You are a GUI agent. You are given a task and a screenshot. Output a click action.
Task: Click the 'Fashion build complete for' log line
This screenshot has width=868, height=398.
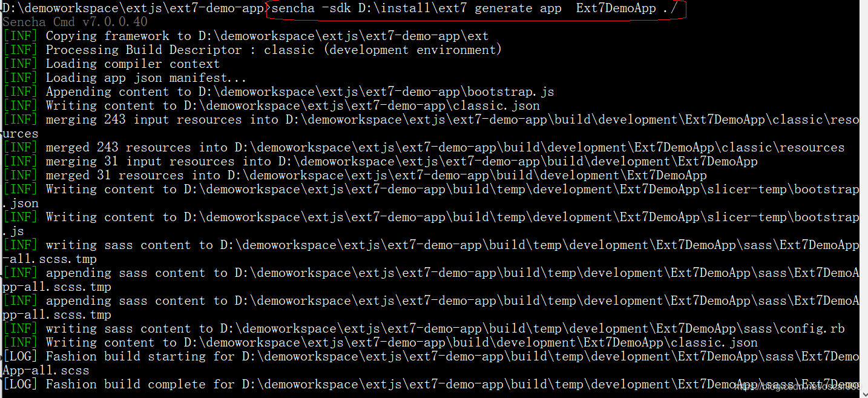point(431,384)
